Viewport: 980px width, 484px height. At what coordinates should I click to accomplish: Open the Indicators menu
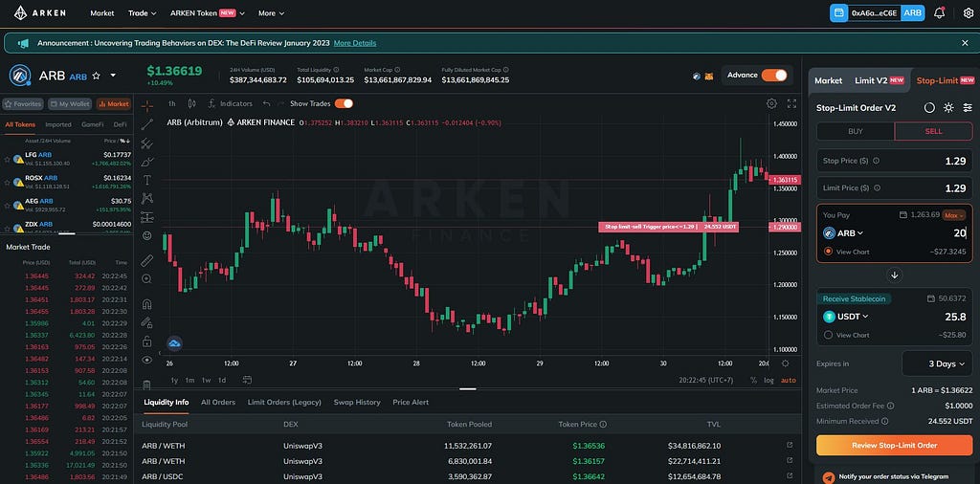point(230,103)
